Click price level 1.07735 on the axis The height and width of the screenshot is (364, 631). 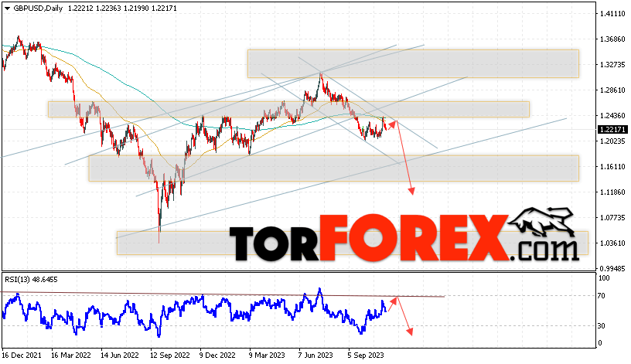pyautogui.click(x=612, y=218)
